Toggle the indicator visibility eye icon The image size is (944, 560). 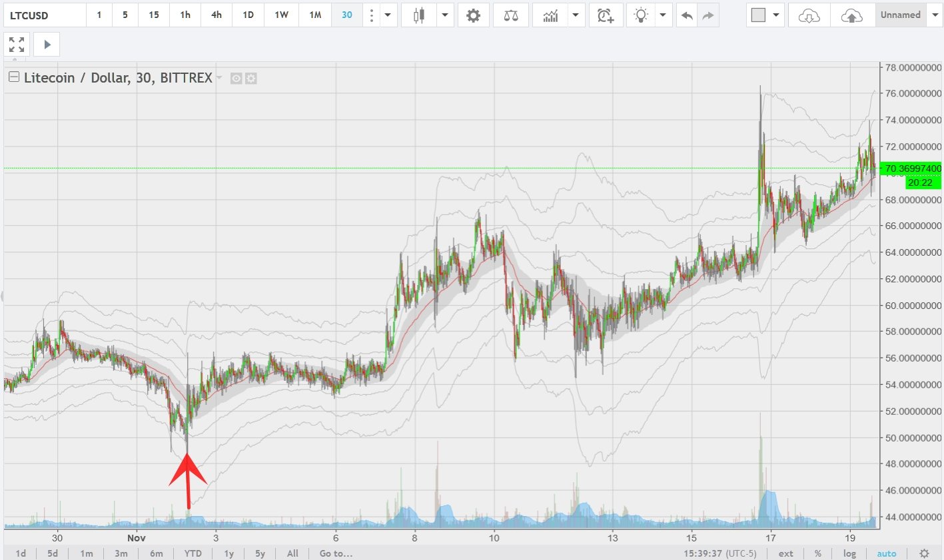pos(236,79)
